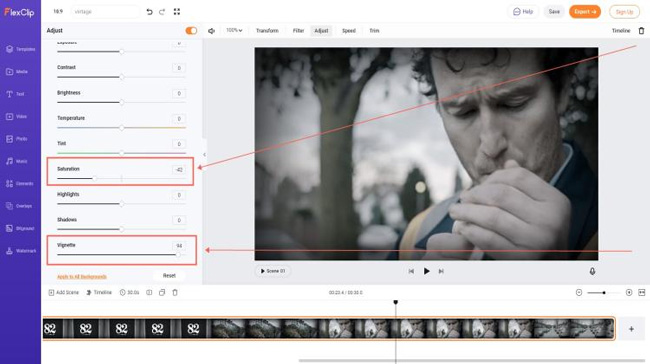This screenshot has width=650, height=364.
Task: Open the Video sidebar panel
Action: point(17,116)
